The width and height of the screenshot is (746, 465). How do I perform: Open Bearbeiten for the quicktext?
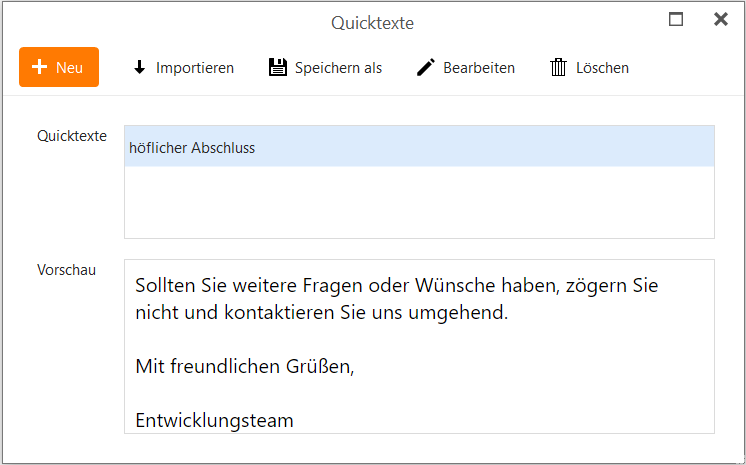tap(479, 68)
